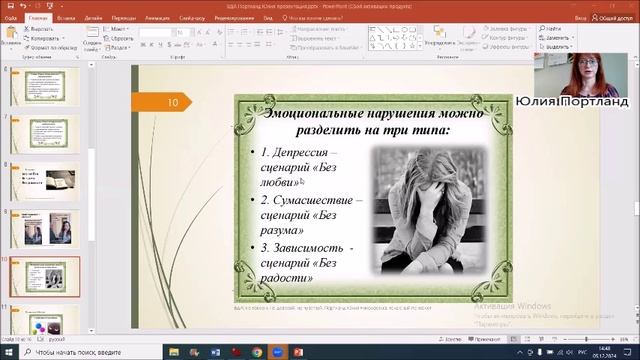640x360 pixels.
Task: Switch to Рецензирование tab
Action: click(x=234, y=18)
